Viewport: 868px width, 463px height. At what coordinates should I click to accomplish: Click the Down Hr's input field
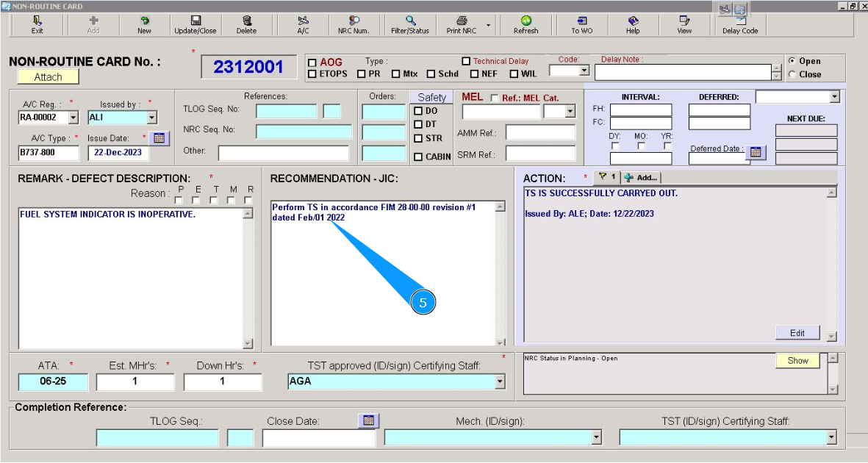(223, 381)
